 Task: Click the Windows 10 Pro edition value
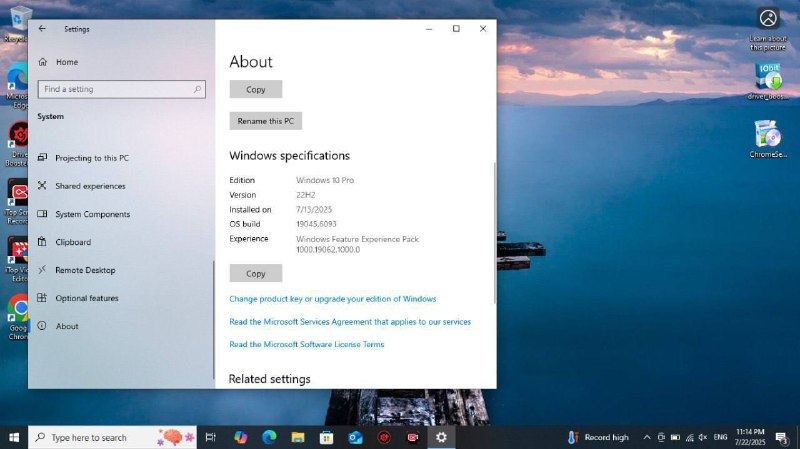click(325, 180)
